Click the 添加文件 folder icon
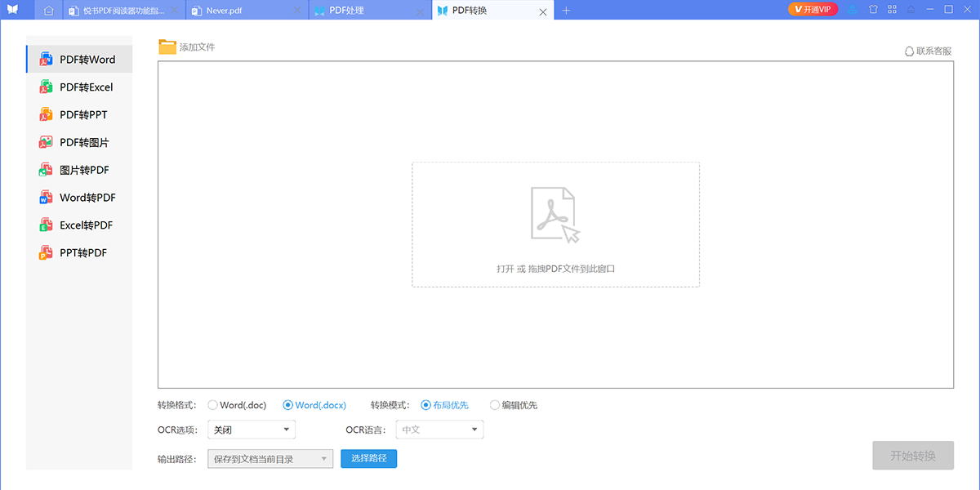The image size is (980, 490). click(165, 47)
